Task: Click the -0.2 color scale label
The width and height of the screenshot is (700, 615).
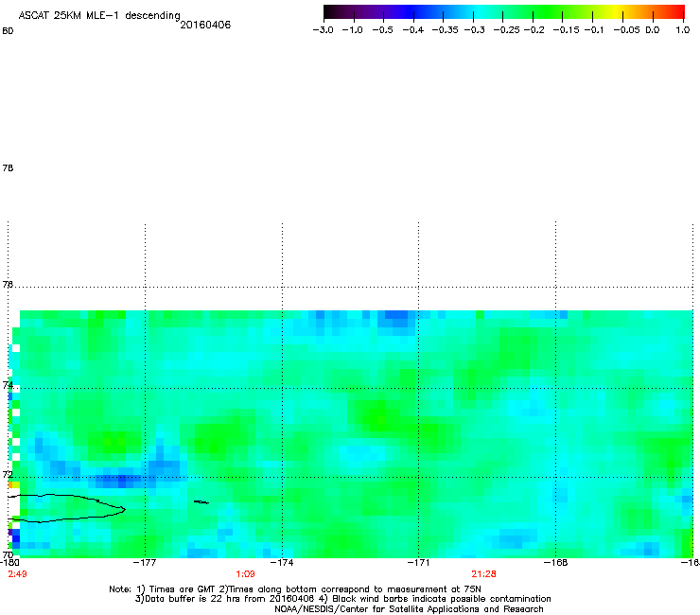Action: (x=534, y=30)
